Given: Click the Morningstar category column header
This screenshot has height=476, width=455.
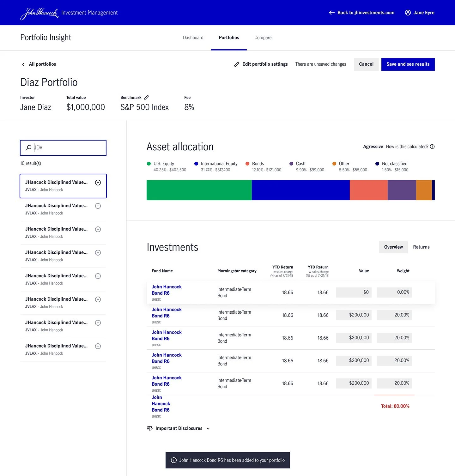Looking at the screenshot, I should [237, 271].
